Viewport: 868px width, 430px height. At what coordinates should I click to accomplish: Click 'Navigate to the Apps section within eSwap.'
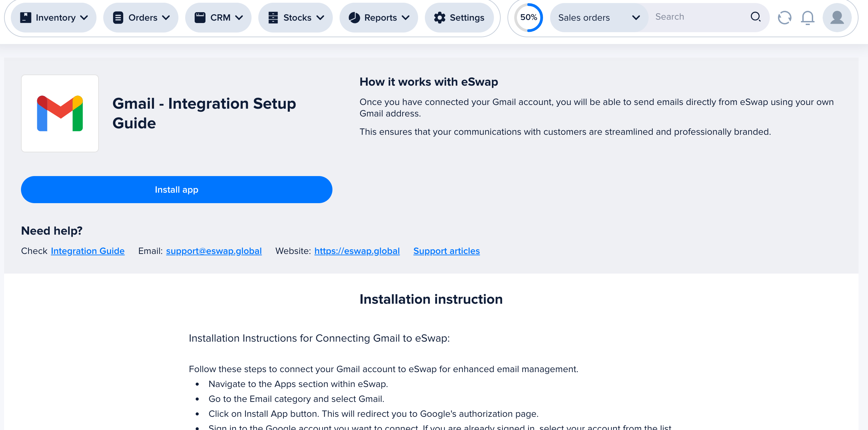298,384
